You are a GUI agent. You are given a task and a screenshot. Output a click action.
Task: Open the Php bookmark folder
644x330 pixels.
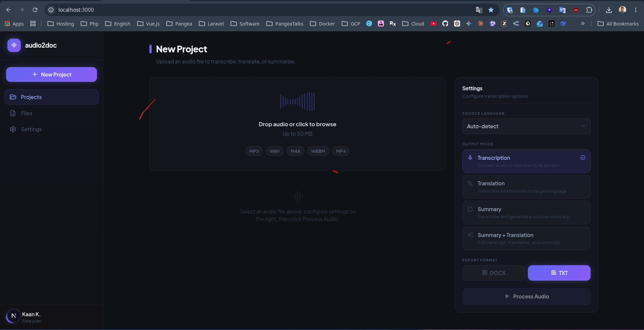[x=90, y=23]
